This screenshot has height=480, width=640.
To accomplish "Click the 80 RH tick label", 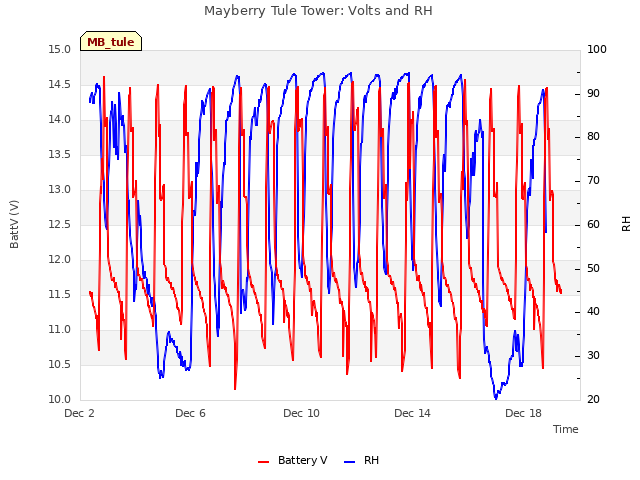I will (593, 137).
